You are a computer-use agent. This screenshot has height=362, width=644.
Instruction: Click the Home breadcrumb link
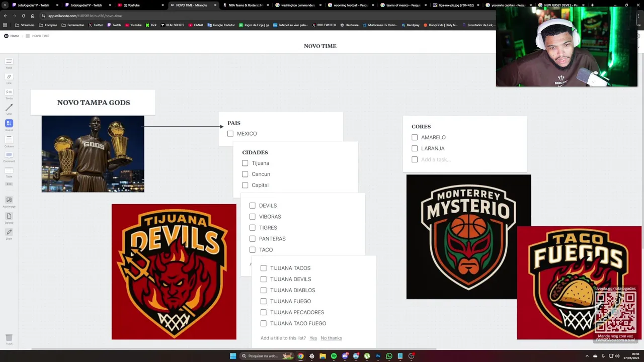click(x=15, y=36)
